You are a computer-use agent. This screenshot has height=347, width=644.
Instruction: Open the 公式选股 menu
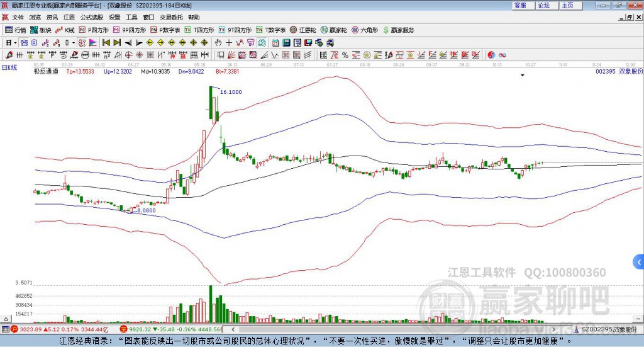click(x=92, y=17)
